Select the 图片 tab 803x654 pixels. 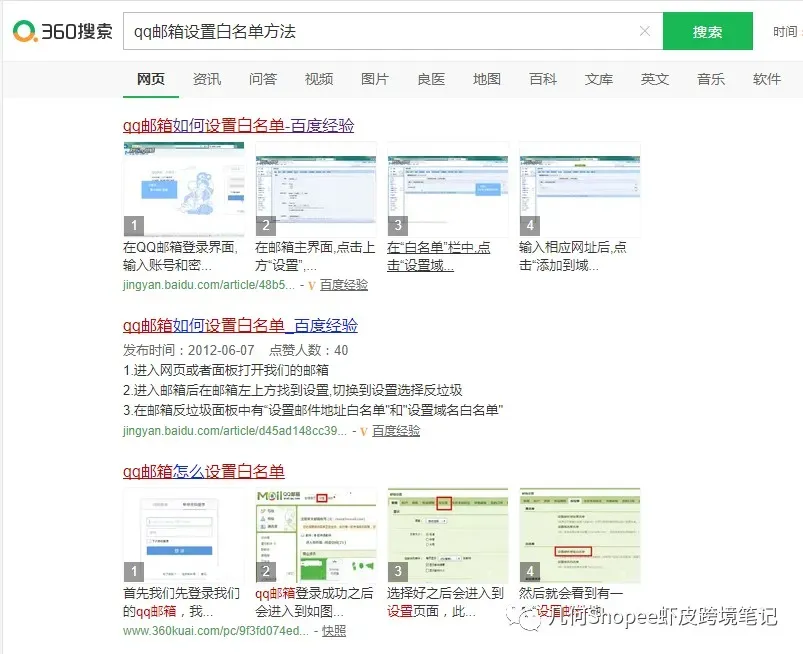tap(375, 79)
